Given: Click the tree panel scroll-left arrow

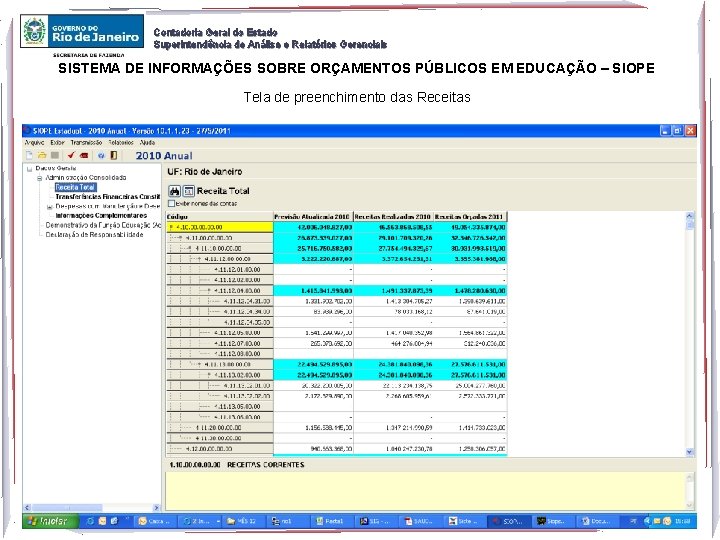Looking at the screenshot, I should click(x=27, y=508).
